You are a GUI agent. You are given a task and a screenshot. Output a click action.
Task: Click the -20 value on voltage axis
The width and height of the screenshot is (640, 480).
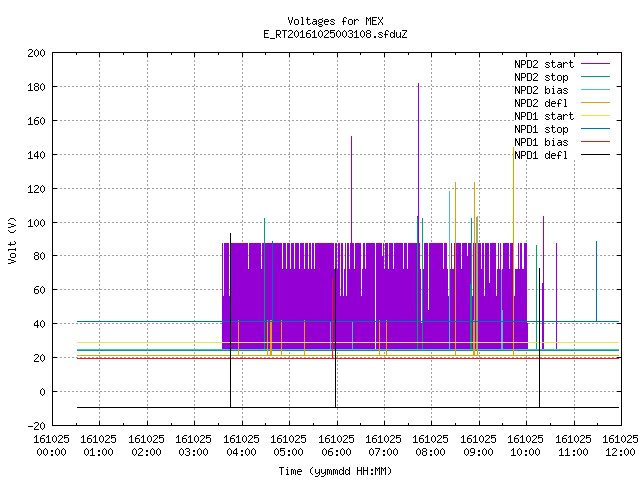pyautogui.click(x=36, y=426)
